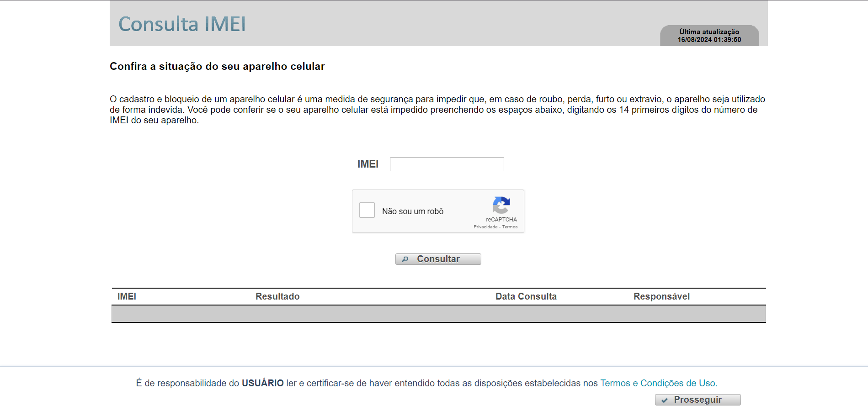Open the reCAPTCHA Privacidade link

point(485,227)
